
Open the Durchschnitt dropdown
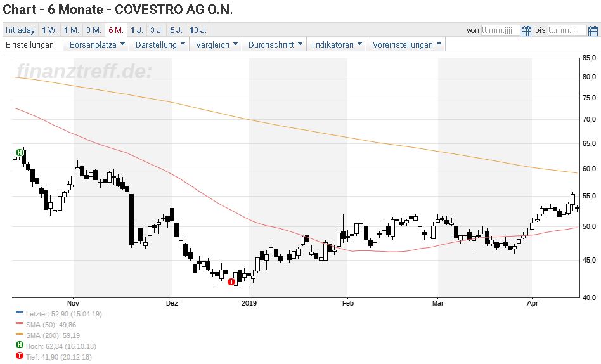coord(275,44)
